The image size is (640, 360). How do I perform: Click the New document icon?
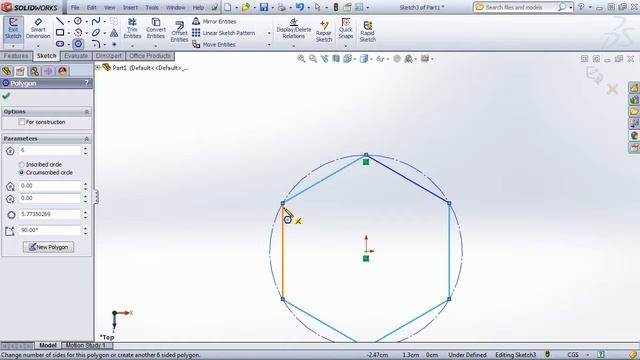pos(228,7)
